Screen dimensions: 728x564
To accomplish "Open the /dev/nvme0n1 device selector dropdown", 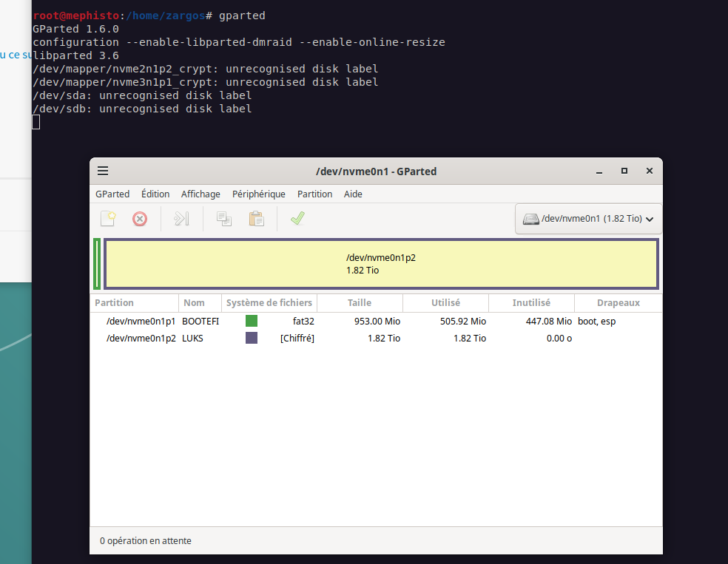I will 588,219.
